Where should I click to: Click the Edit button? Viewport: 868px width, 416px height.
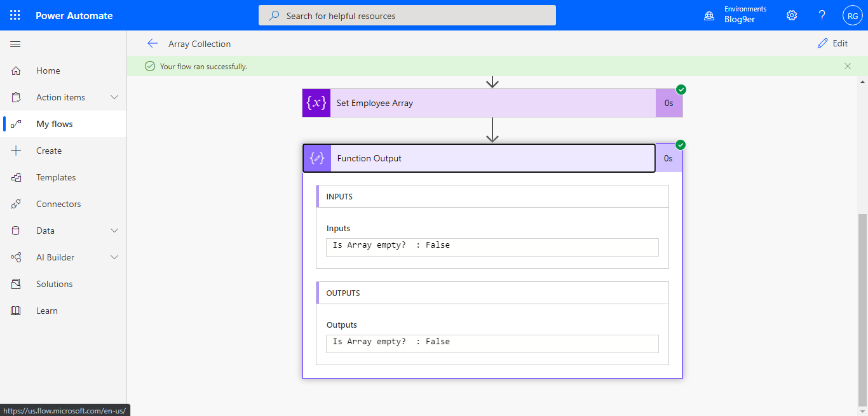point(833,43)
